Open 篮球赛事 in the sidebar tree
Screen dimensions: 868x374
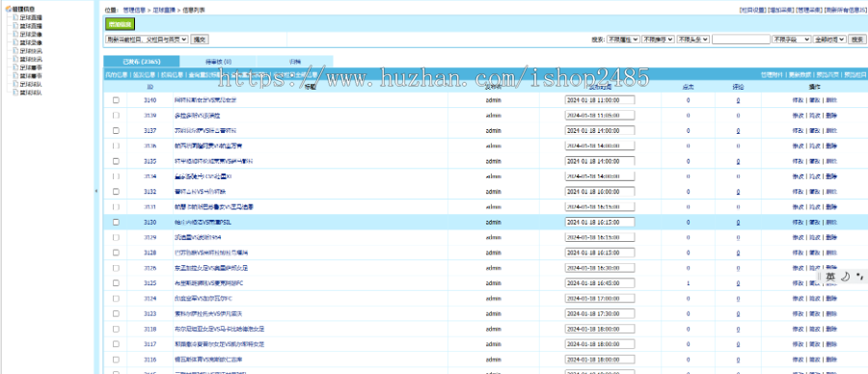tap(31, 76)
